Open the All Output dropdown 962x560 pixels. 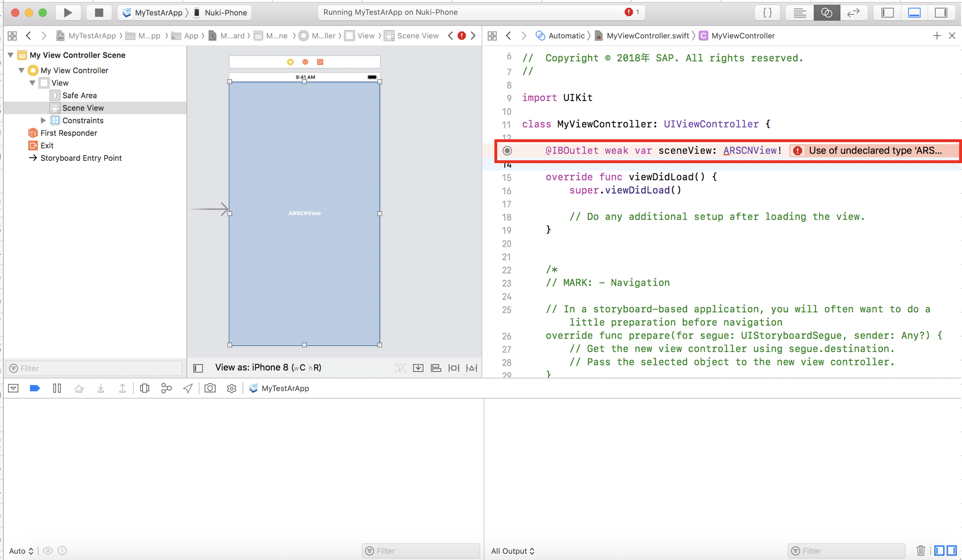pos(512,551)
